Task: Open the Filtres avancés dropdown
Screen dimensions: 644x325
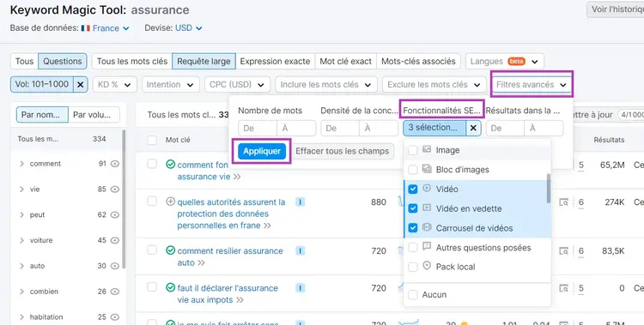Action: tap(532, 85)
